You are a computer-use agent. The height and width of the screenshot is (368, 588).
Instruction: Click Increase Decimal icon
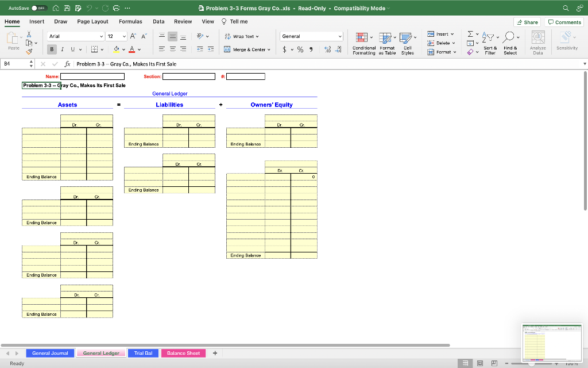(327, 49)
